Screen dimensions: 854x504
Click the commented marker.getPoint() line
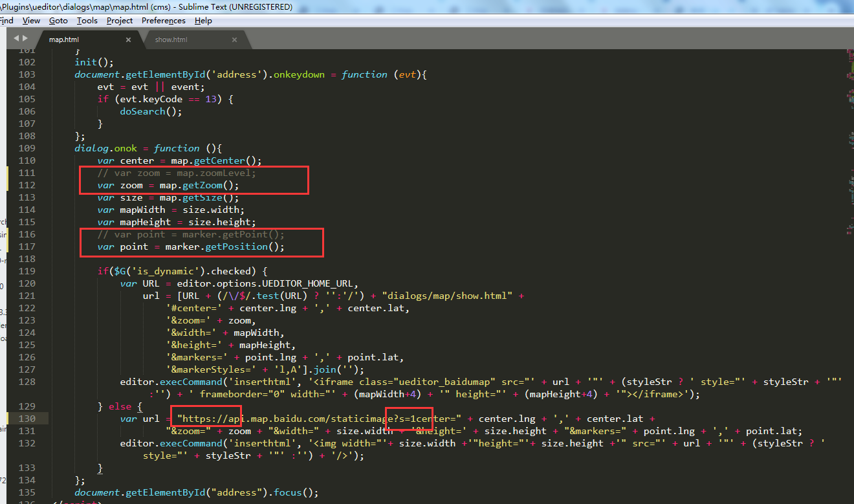click(191, 234)
